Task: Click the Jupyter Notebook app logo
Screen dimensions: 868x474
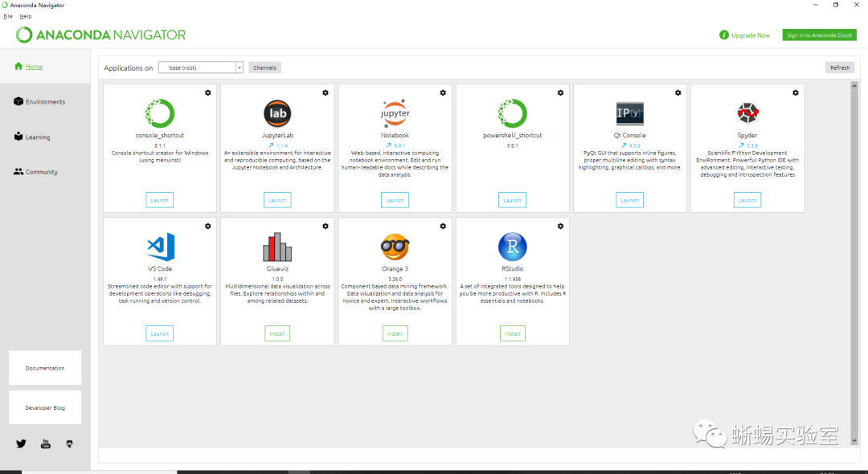Action: pyautogui.click(x=395, y=113)
